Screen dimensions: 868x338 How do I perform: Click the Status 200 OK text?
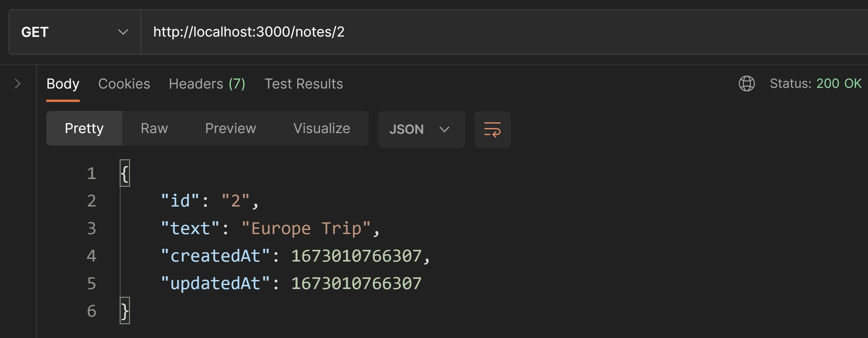pyautogui.click(x=815, y=83)
